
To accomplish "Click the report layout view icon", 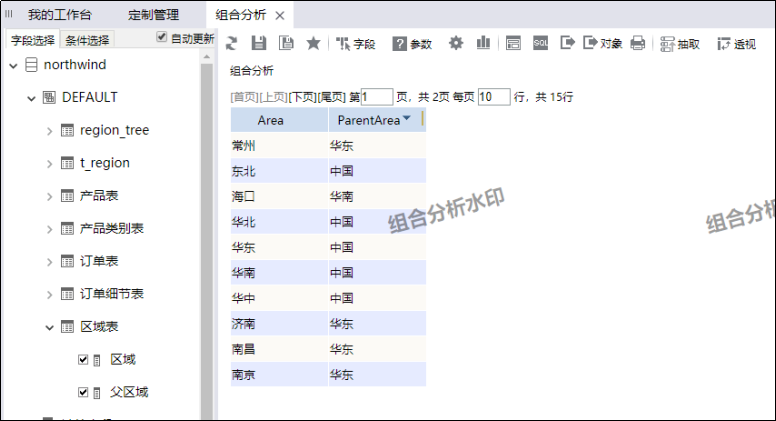I will pyautogui.click(x=513, y=44).
